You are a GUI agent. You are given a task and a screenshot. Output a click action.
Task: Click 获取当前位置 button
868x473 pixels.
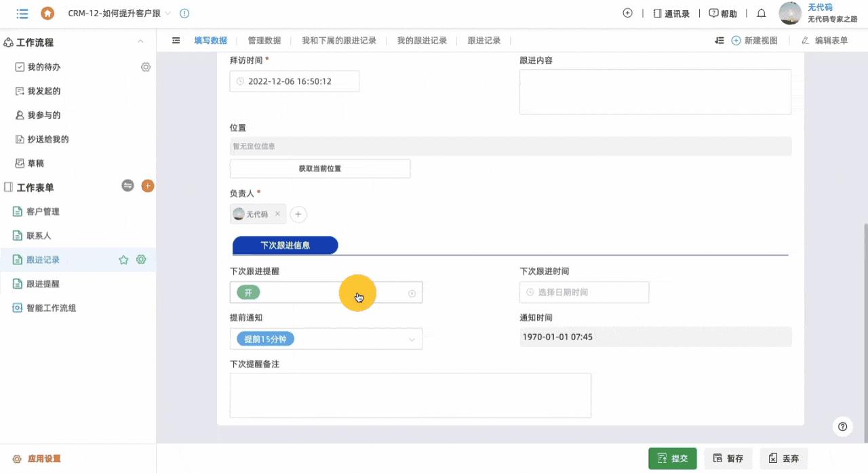(x=320, y=169)
